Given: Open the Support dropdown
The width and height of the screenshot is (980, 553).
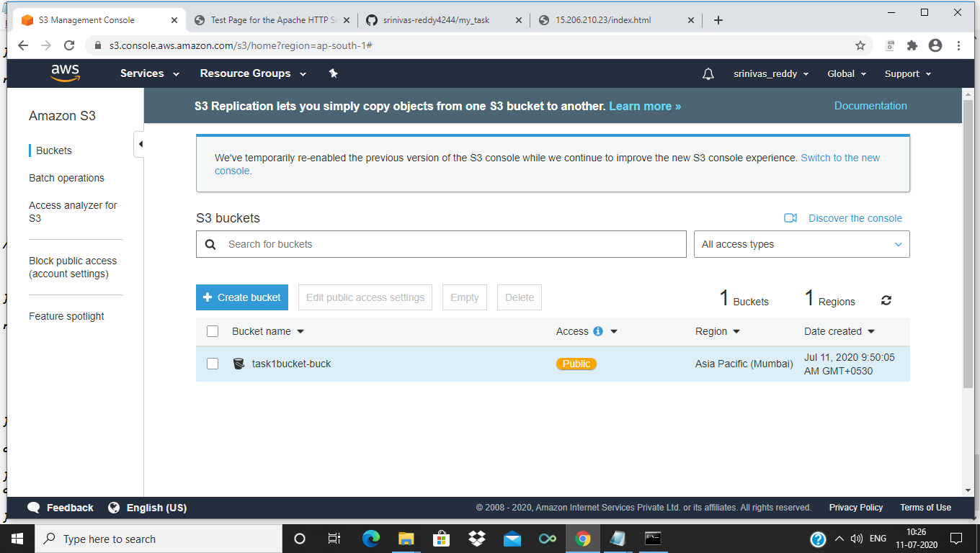Looking at the screenshot, I should click(x=908, y=73).
